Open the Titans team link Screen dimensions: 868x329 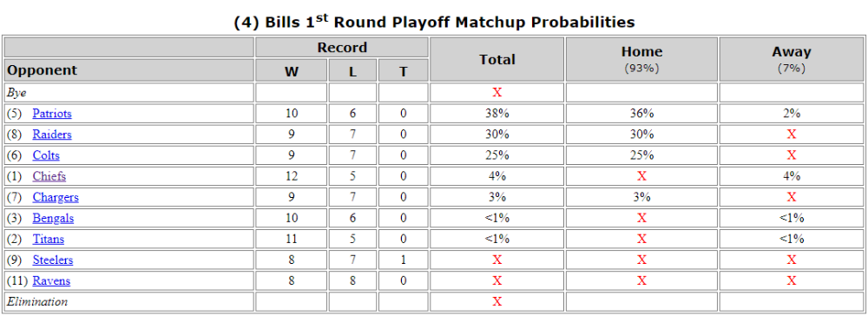pos(48,240)
